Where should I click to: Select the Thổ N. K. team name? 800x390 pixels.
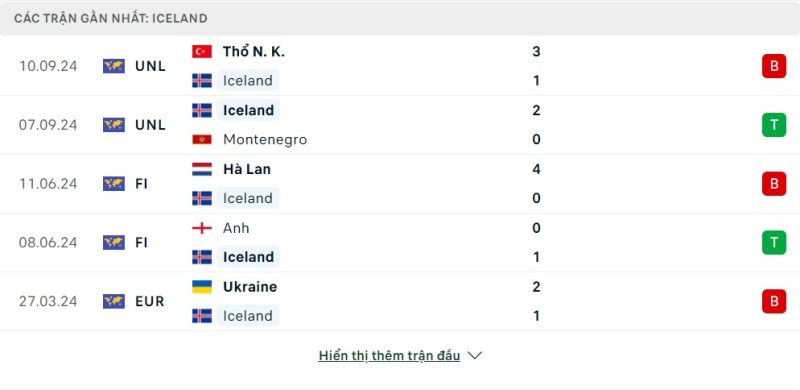pos(254,52)
